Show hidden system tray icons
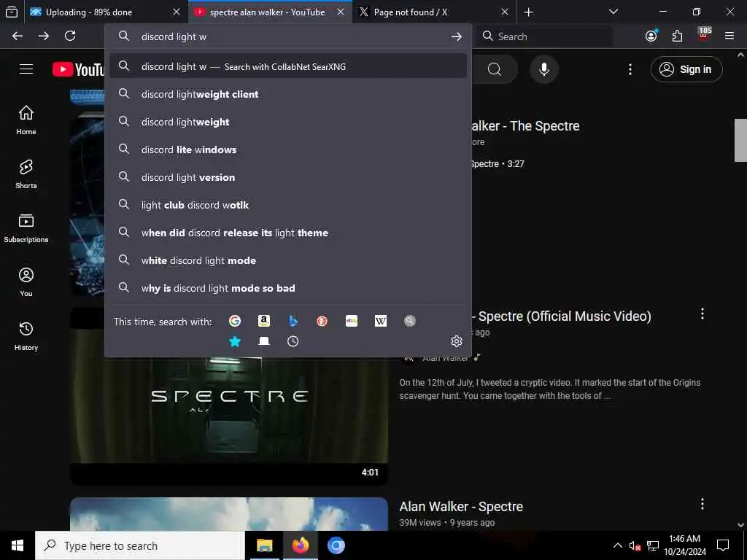 point(617,545)
